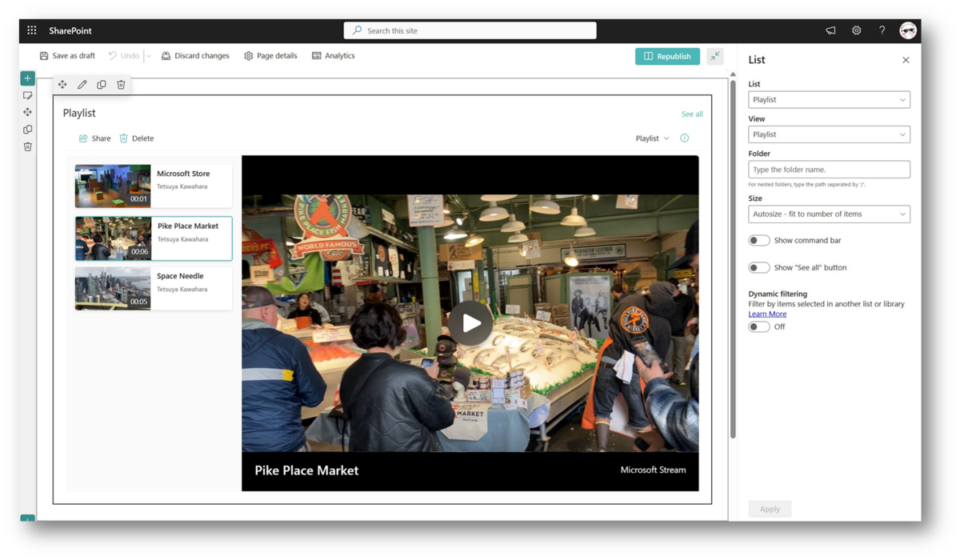Select the Microsoft Store video thumbnail
The image size is (960, 560).
(113, 186)
